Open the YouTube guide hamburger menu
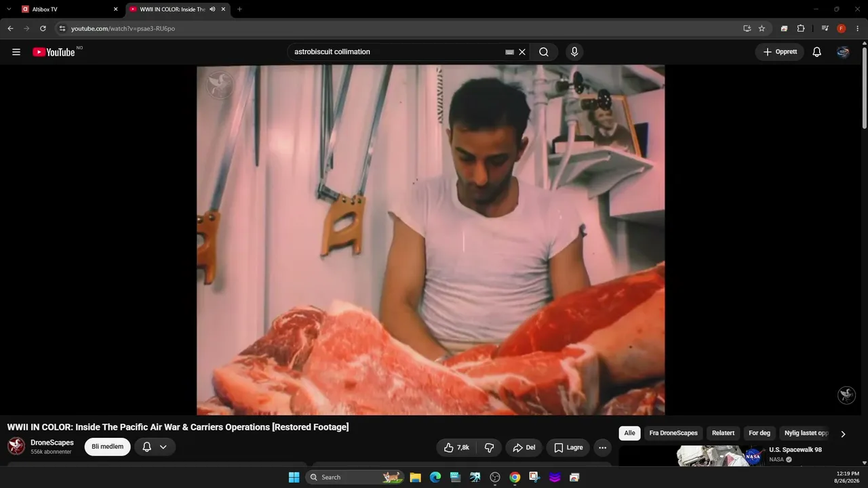Image resolution: width=868 pixels, height=488 pixels. (16, 52)
